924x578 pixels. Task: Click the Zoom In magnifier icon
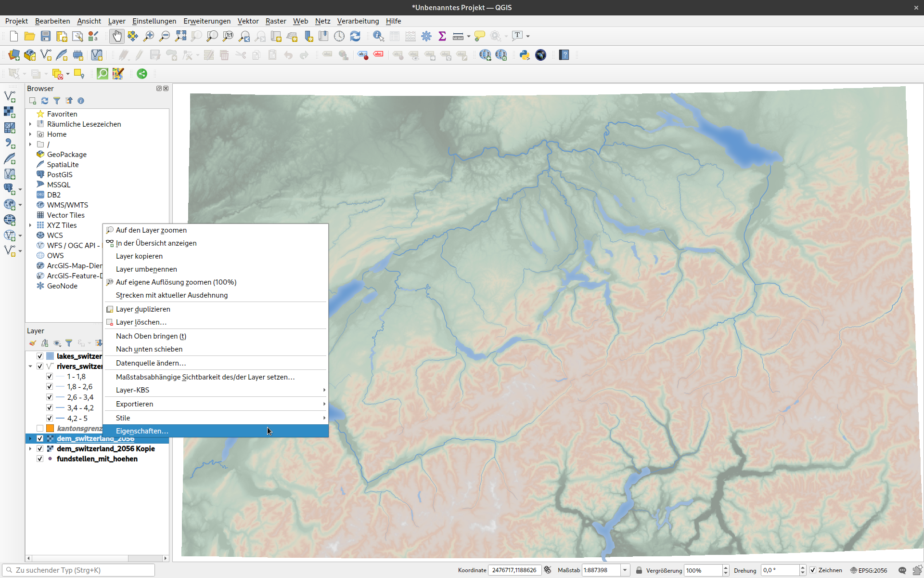tap(149, 36)
